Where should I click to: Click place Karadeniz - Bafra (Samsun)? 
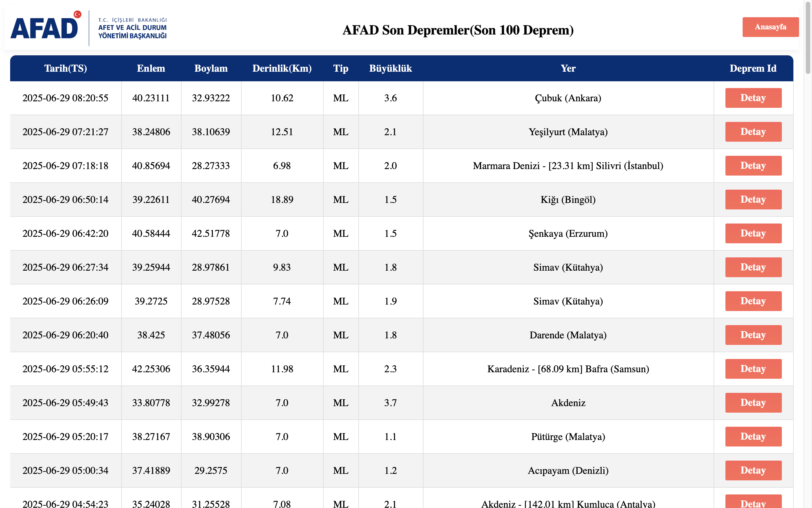click(x=568, y=369)
